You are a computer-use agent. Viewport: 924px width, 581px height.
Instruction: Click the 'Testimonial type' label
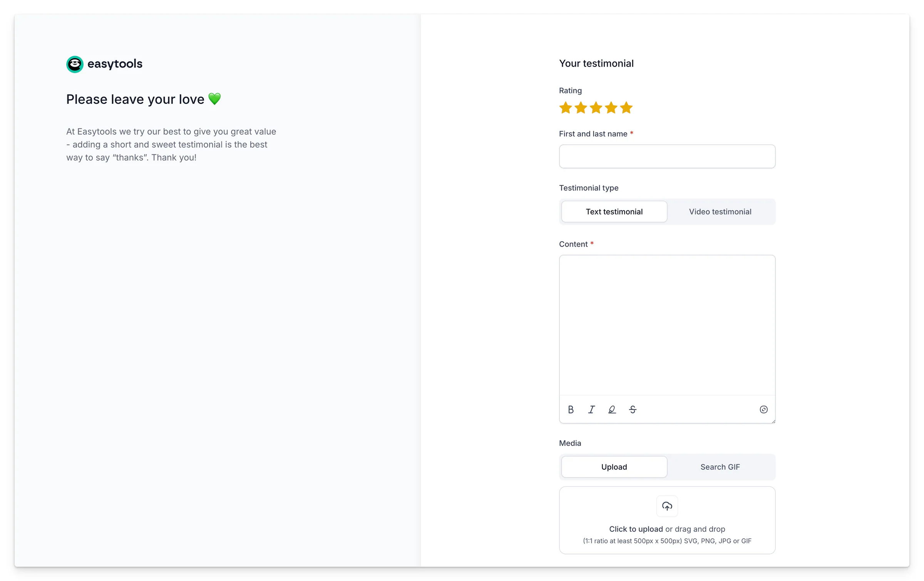pyautogui.click(x=589, y=188)
